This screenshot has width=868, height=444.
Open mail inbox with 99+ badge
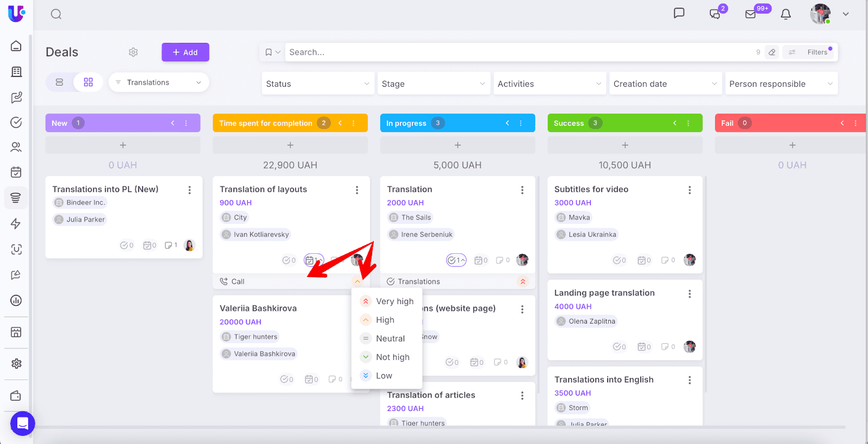point(751,14)
